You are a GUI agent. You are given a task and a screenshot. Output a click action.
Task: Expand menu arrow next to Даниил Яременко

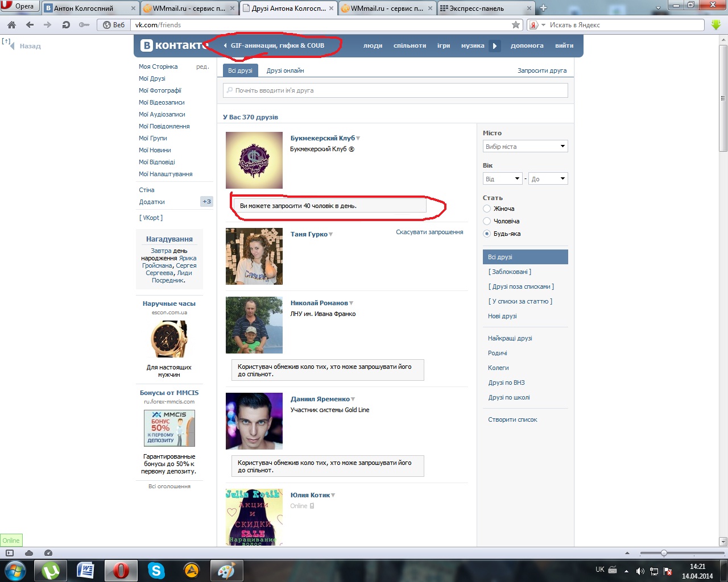pos(353,399)
